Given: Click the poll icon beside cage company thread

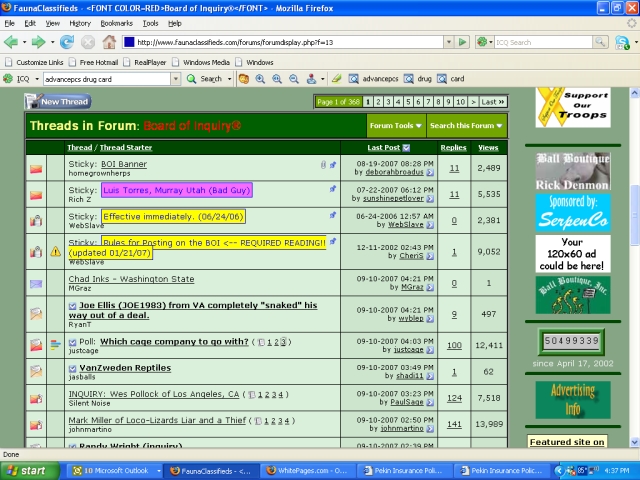Looking at the screenshot, I should click(x=56, y=345).
